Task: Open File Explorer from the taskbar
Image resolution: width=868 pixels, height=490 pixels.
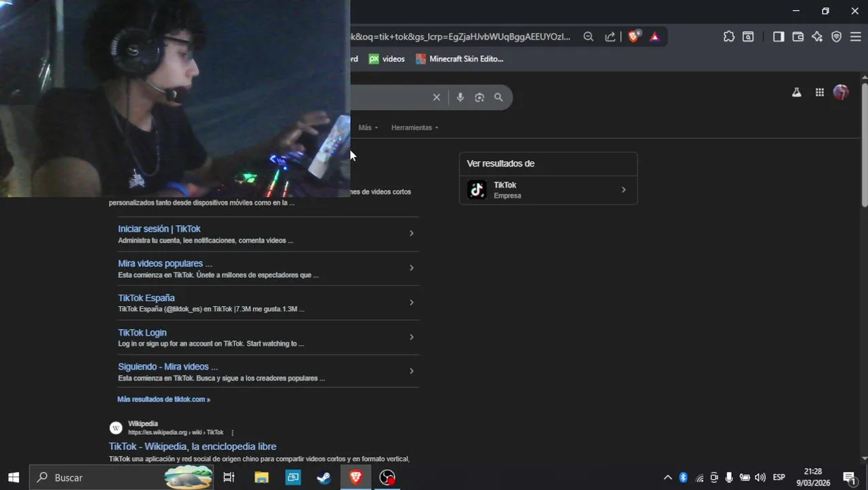Action: (261, 478)
